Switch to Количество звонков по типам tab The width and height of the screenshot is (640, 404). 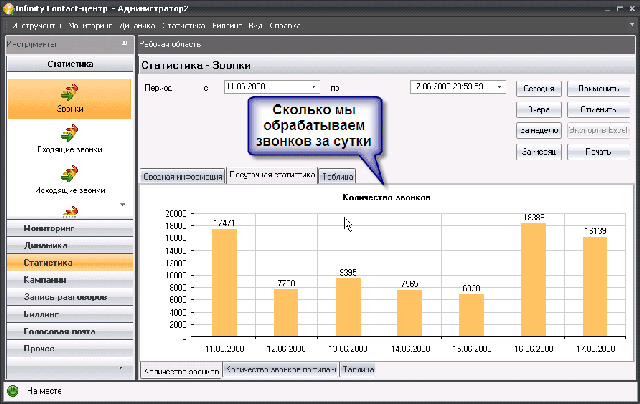pyautogui.click(x=281, y=370)
